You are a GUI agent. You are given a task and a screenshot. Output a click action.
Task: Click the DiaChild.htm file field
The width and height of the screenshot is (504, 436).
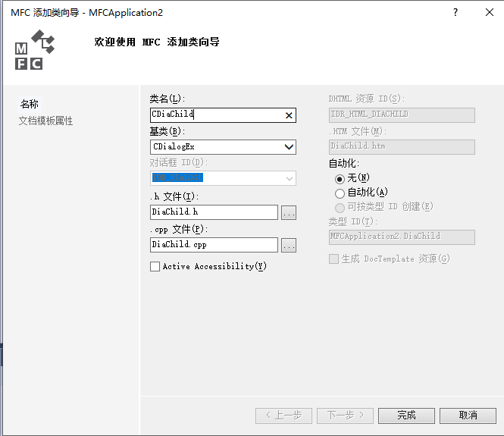click(x=402, y=146)
